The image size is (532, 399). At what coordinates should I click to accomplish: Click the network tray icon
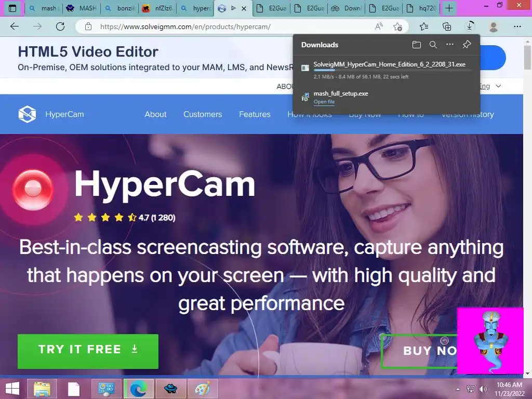coord(471,389)
